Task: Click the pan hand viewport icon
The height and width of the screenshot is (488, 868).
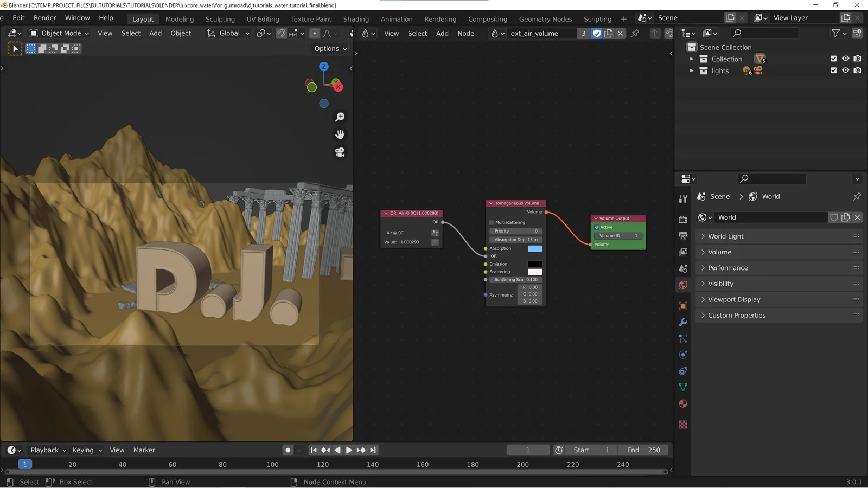Action: pos(340,134)
